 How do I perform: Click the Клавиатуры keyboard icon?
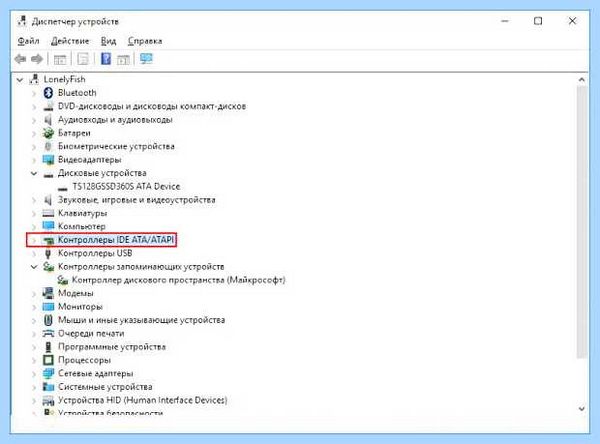(48, 213)
